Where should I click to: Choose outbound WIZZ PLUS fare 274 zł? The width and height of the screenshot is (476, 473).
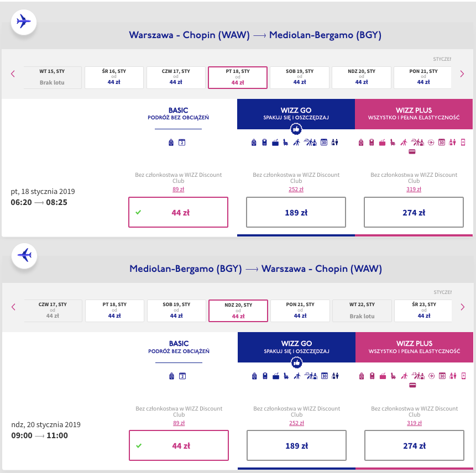pyautogui.click(x=414, y=212)
